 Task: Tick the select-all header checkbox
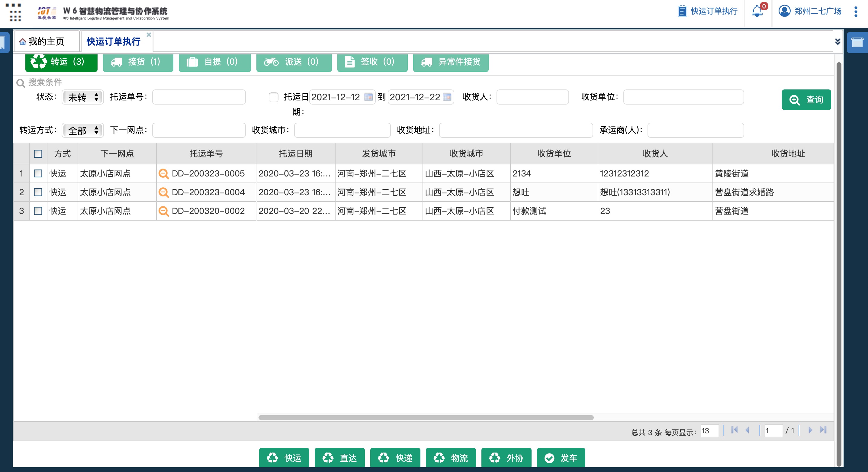pyautogui.click(x=38, y=154)
